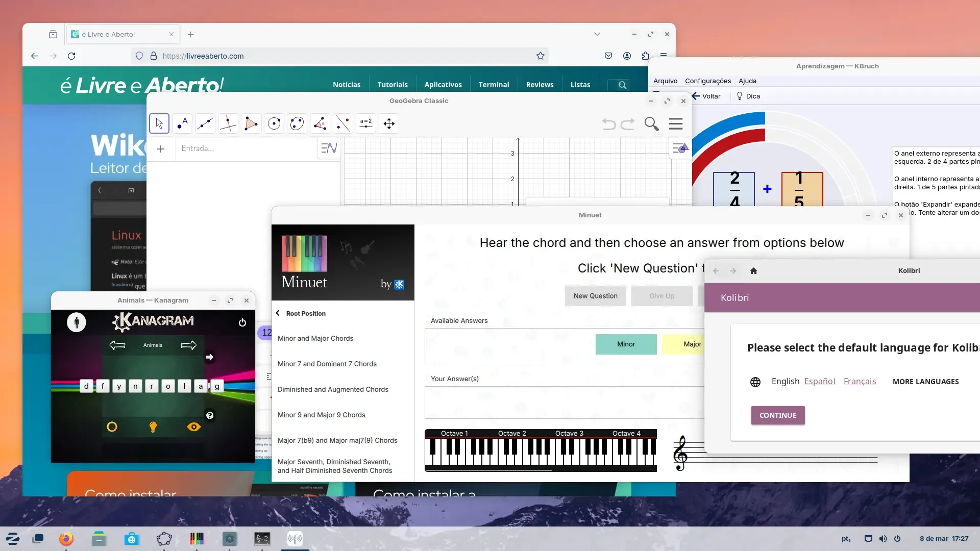Click the New Question button
The height and width of the screenshot is (551, 980).
click(595, 296)
